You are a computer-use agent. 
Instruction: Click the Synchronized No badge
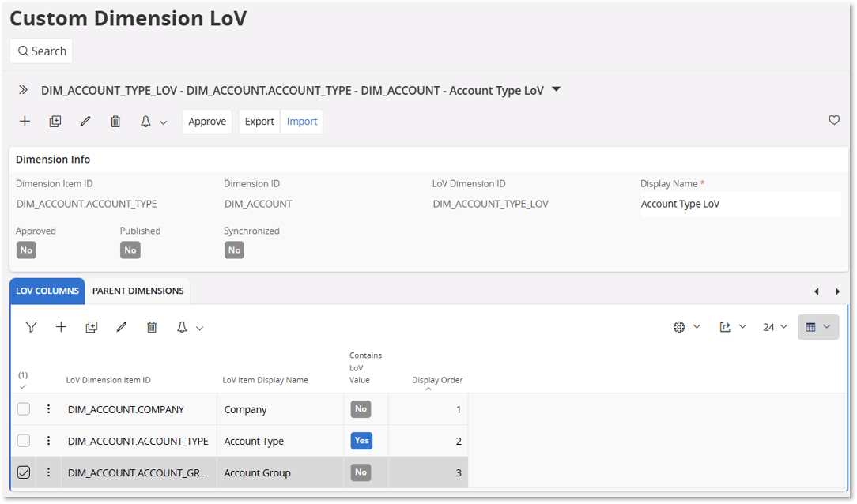tap(235, 250)
